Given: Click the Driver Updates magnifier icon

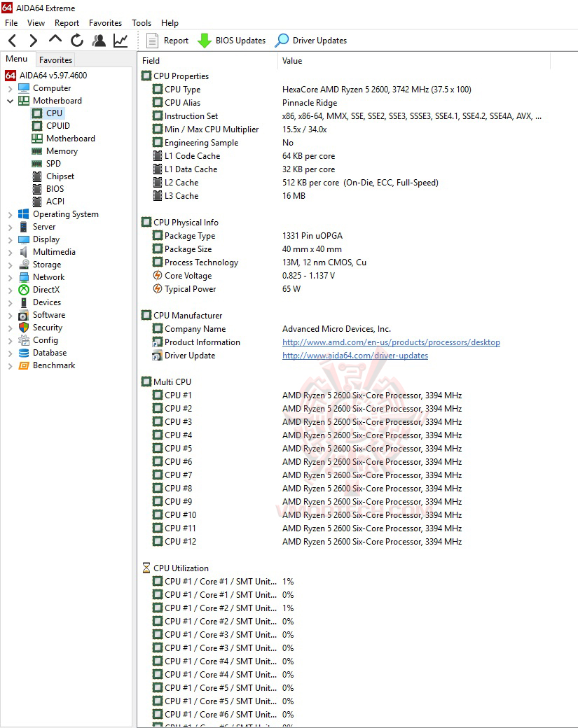Looking at the screenshot, I should [x=282, y=41].
